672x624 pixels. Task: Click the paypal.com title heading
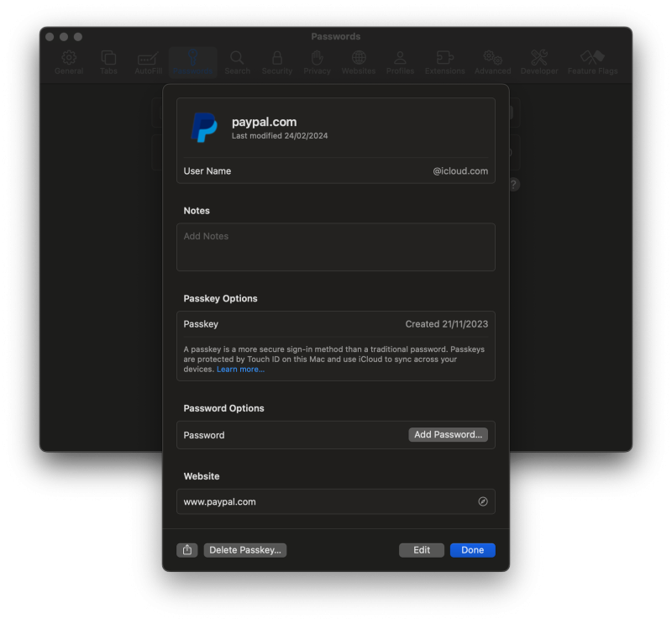click(x=264, y=122)
